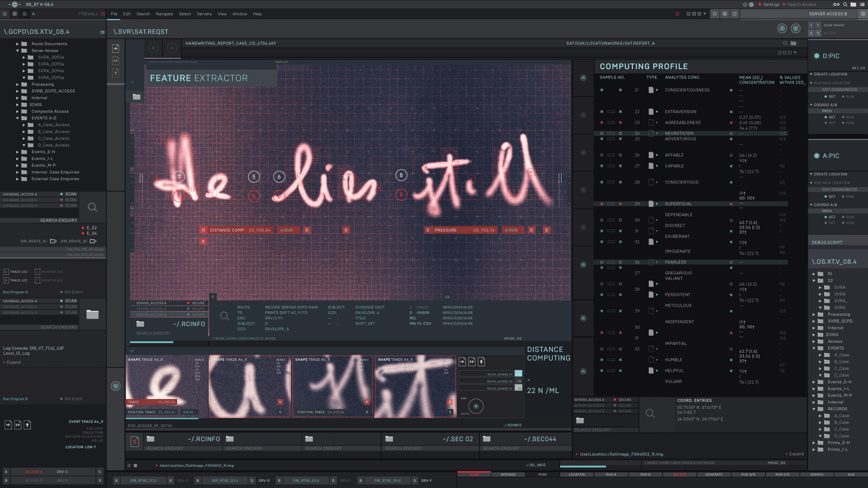Click the fast-forward icon beside DISTANCE COMPUTING
Image resolution: width=868 pixels, height=488 pixels.
click(x=472, y=361)
